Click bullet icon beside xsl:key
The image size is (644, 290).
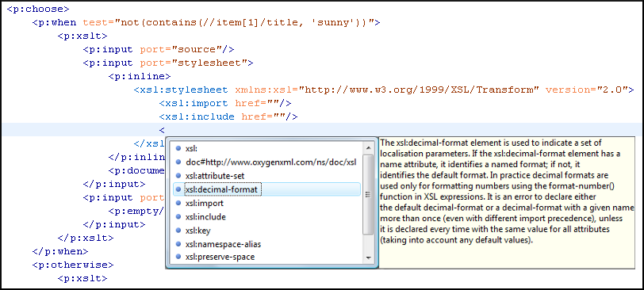click(178, 231)
